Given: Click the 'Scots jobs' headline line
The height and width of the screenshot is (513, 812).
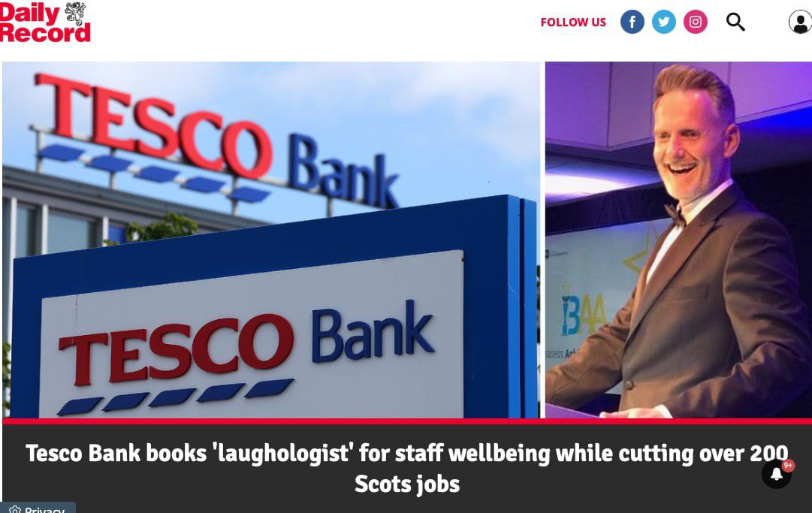Looking at the screenshot, I should tap(407, 484).
